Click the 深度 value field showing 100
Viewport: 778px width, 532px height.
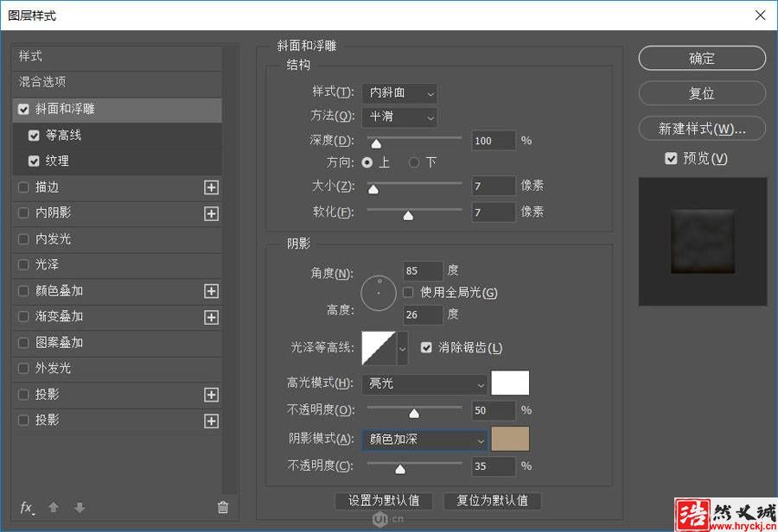pos(494,141)
